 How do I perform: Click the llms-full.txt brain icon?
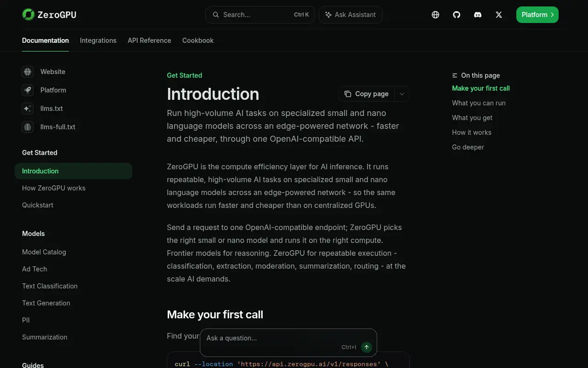point(28,127)
